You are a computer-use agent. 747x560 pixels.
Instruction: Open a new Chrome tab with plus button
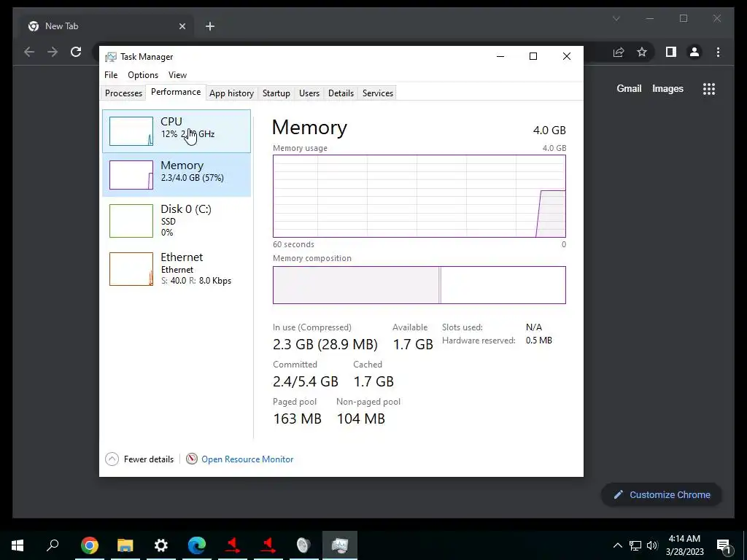(209, 26)
